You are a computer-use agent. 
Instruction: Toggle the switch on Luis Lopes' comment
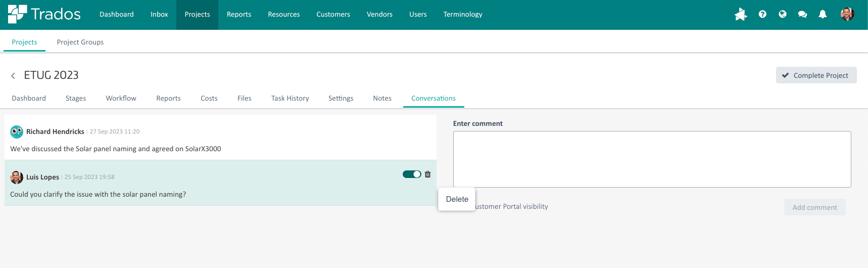[x=412, y=174]
